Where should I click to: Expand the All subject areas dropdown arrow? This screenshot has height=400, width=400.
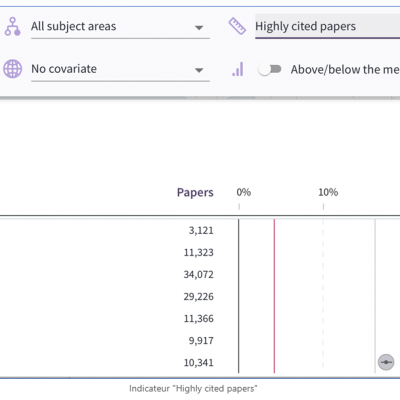[199, 28]
